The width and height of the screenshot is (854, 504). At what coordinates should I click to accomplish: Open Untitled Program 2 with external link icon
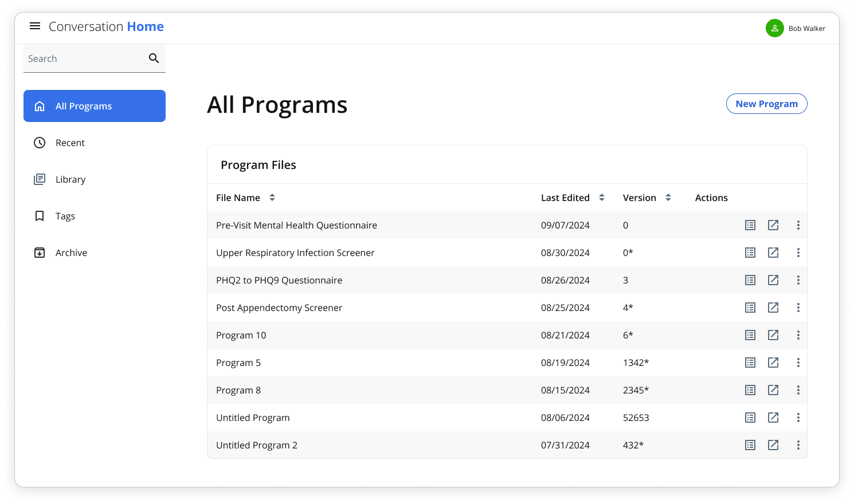[773, 445]
